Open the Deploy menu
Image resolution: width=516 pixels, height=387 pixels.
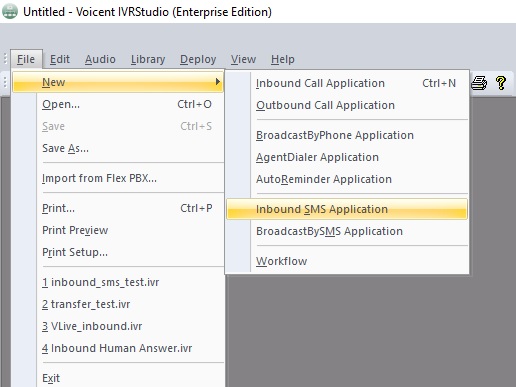[x=198, y=59]
